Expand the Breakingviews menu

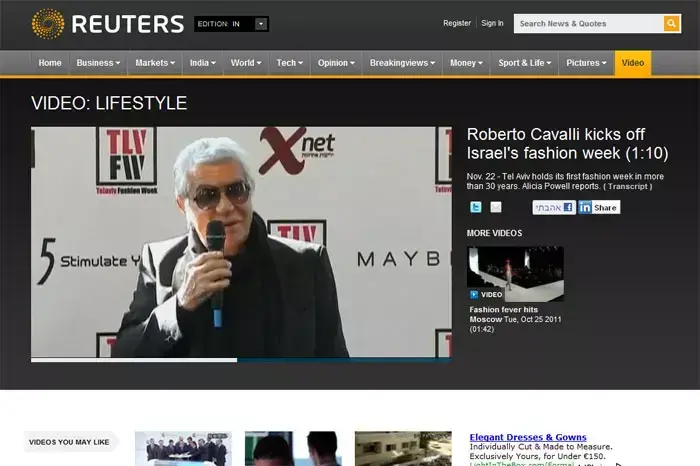[x=402, y=63]
